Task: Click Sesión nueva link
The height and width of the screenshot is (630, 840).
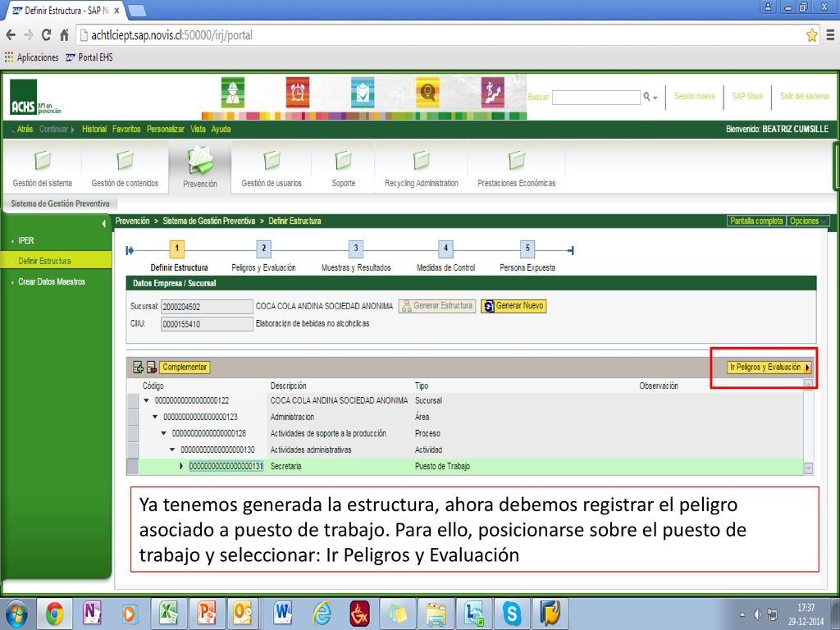Action: [694, 97]
